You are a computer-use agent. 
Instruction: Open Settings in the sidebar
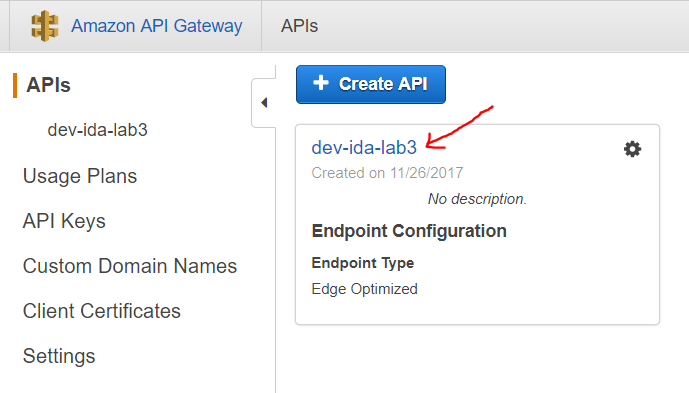pyautogui.click(x=59, y=356)
